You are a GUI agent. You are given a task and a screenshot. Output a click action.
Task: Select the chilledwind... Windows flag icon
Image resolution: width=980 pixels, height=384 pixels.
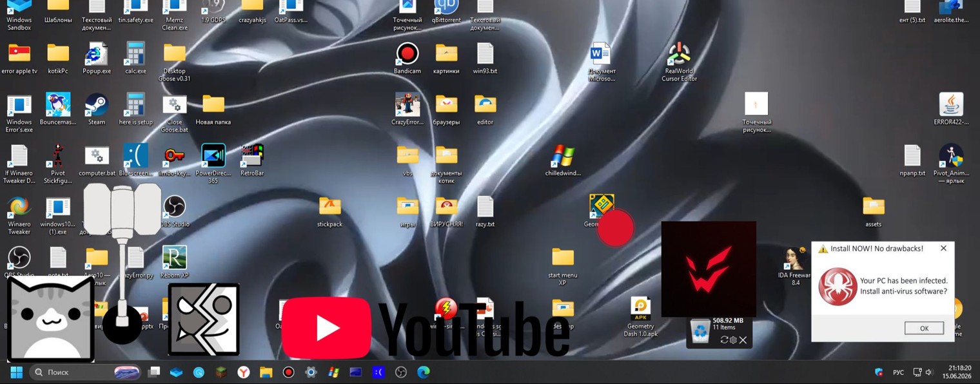pyautogui.click(x=563, y=160)
